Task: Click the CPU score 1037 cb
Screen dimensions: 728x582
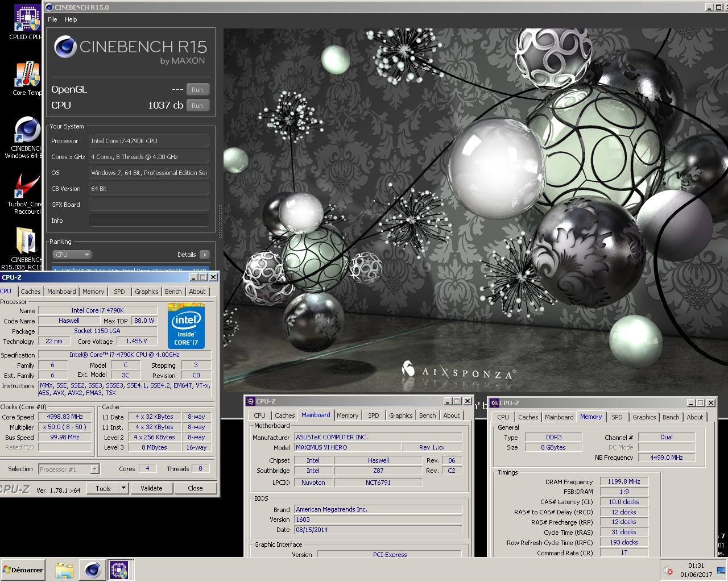Action: pyautogui.click(x=166, y=105)
